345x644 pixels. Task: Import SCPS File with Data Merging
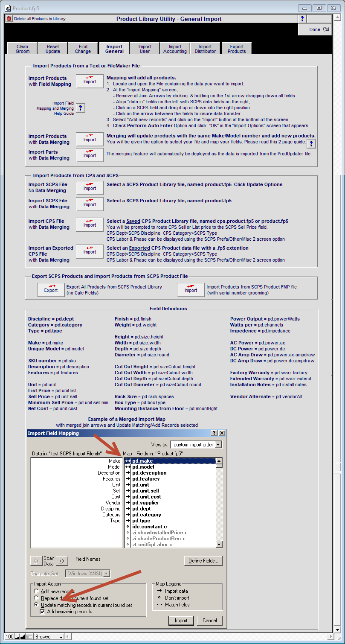coord(90,204)
